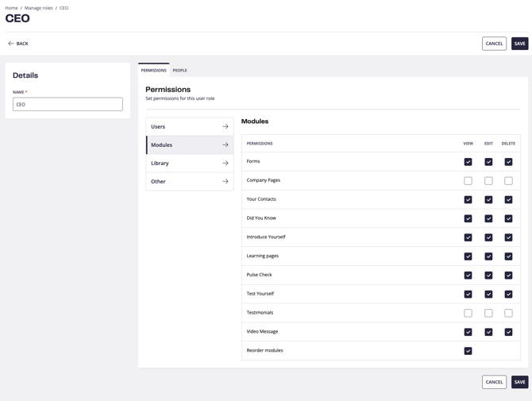Click the Edit column header
This screenshot has width=532, height=401.
coord(488,144)
